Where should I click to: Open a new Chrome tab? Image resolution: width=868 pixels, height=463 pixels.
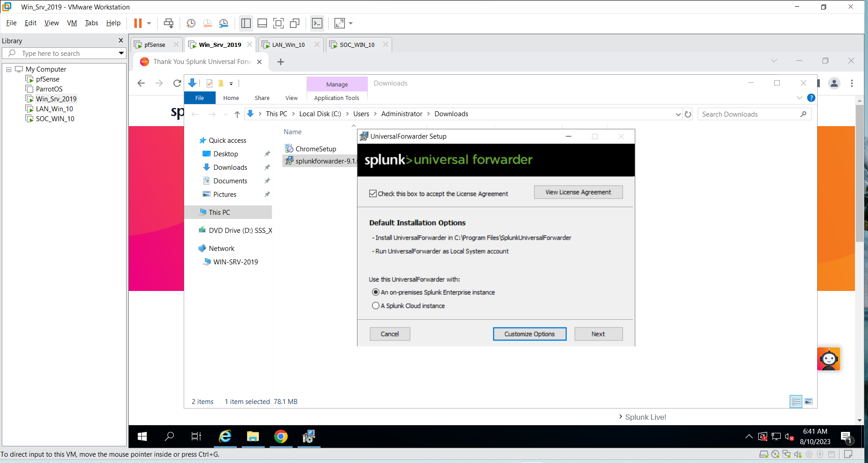click(x=280, y=62)
